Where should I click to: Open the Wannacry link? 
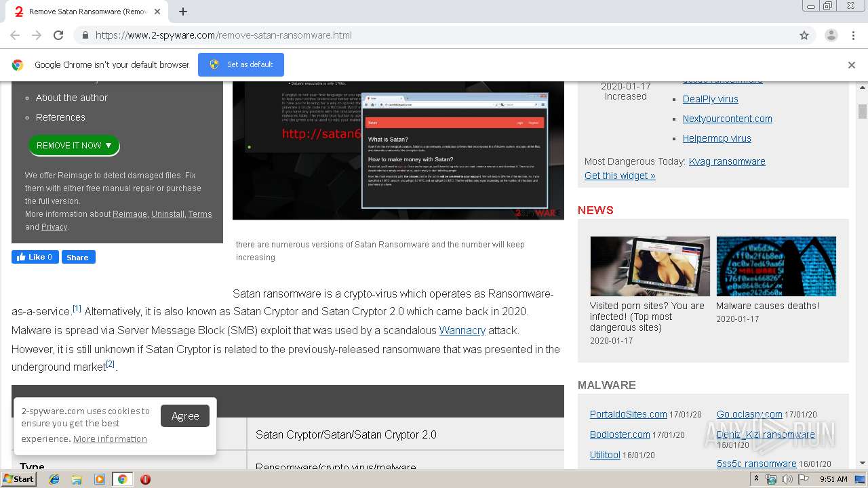[x=462, y=331]
